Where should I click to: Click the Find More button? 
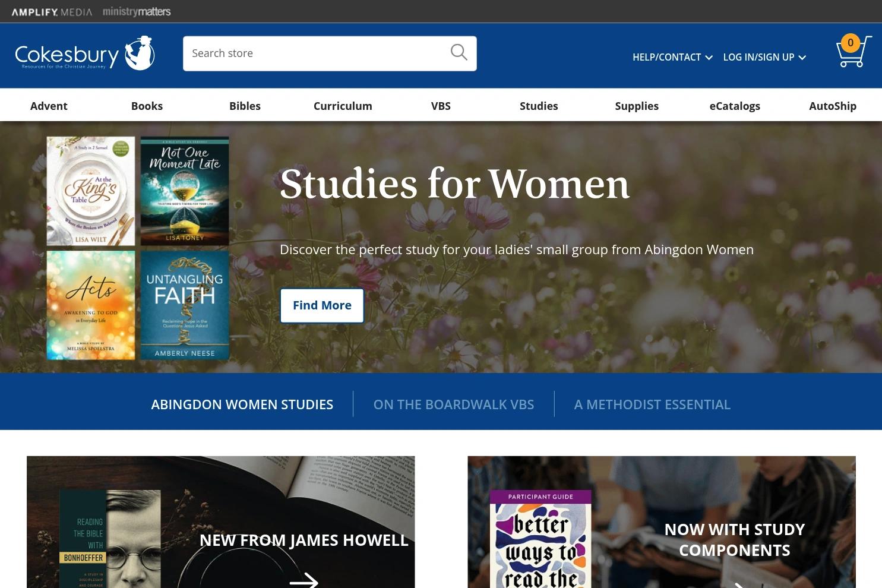(322, 305)
